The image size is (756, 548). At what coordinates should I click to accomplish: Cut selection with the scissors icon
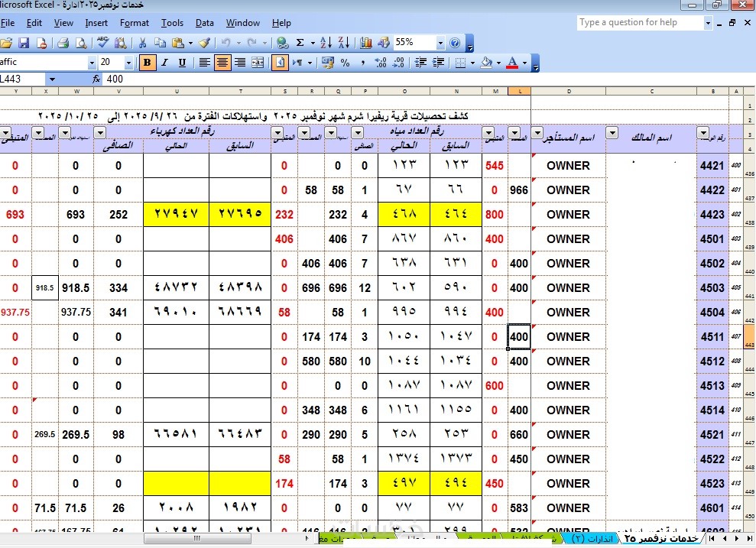(x=142, y=43)
